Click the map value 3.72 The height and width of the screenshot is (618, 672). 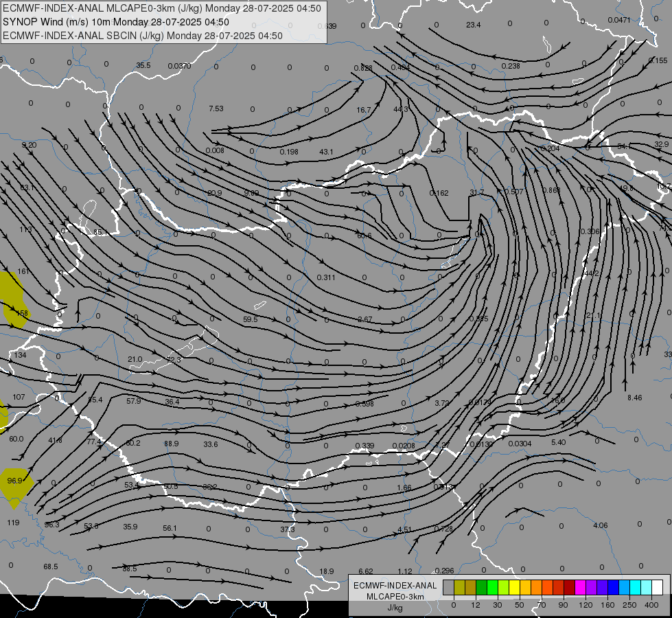(x=442, y=403)
